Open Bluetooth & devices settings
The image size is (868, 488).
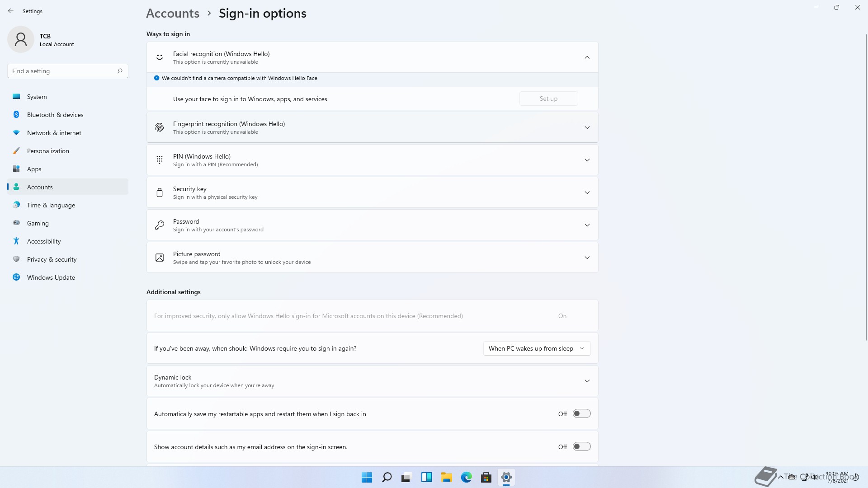tap(68, 115)
